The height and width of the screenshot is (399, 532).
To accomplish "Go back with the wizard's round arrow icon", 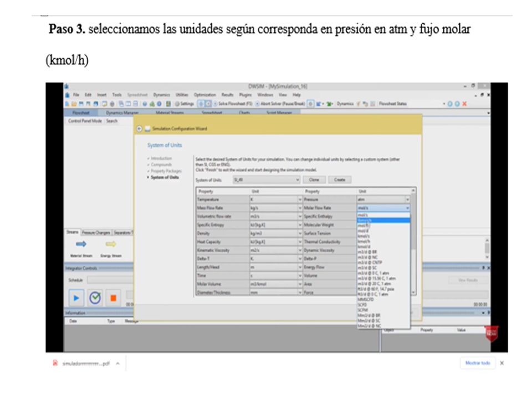I will click(x=139, y=129).
